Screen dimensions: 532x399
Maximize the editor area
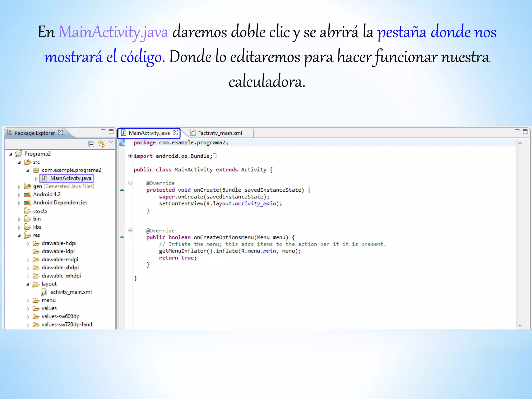(525, 132)
